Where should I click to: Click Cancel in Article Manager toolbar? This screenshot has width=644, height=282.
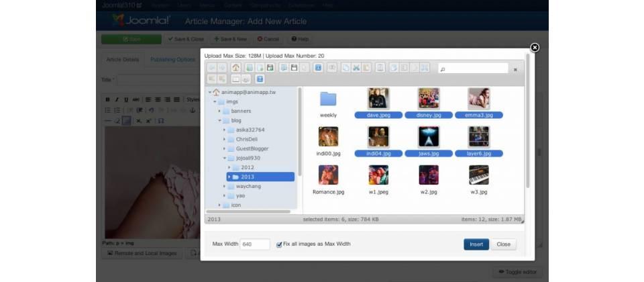pyautogui.click(x=268, y=39)
